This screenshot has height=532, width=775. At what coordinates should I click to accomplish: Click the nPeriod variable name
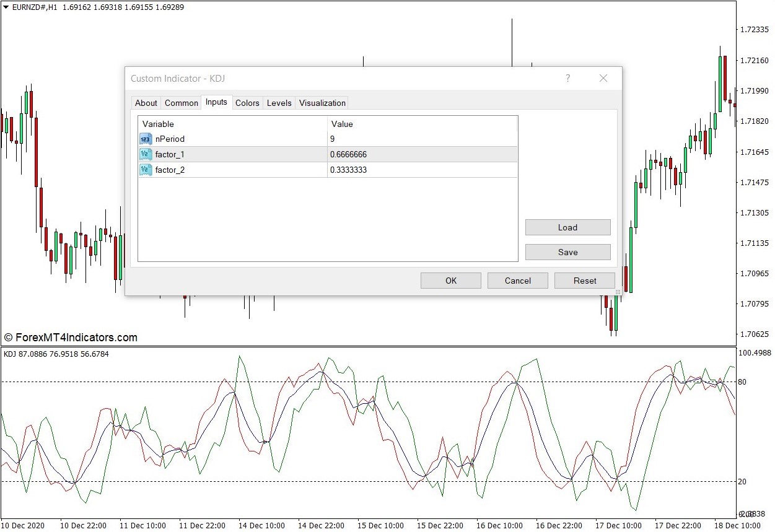170,139
